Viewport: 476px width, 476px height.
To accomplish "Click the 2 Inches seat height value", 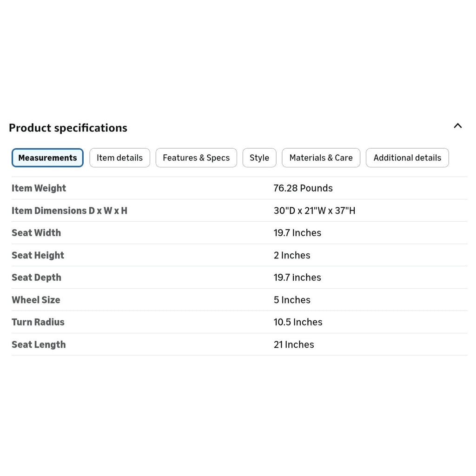I will [x=292, y=255].
